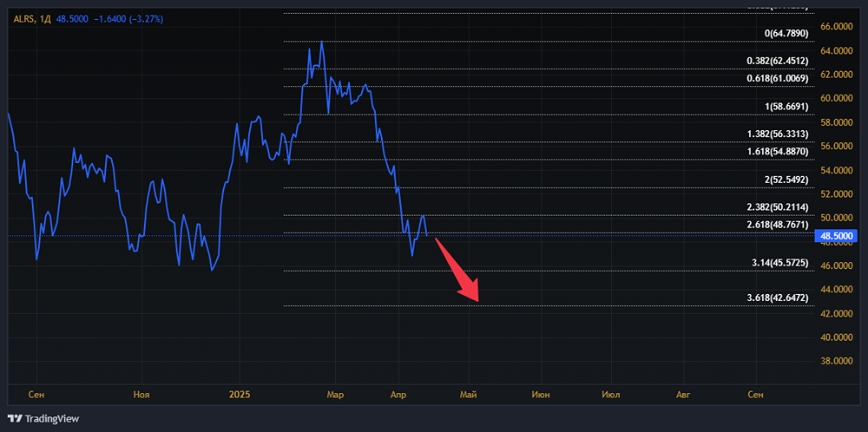
Task: Select the 3.618(42.6472) Fibonacci level label
Action: point(778,298)
